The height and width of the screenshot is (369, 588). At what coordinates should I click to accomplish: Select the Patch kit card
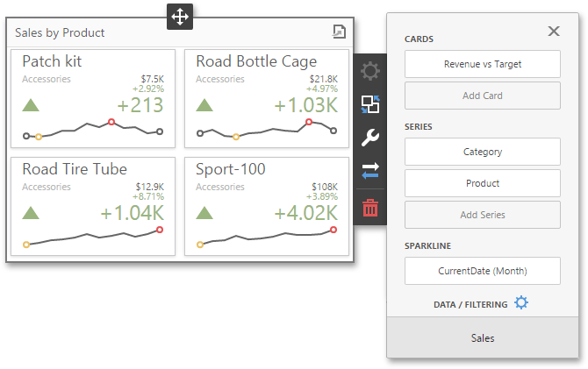tap(93, 98)
